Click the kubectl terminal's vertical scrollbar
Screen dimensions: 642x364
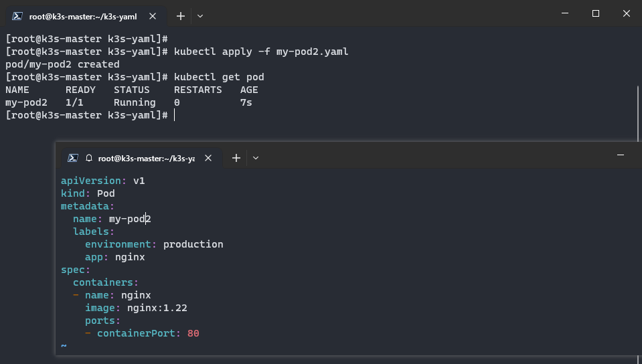(x=637, y=114)
